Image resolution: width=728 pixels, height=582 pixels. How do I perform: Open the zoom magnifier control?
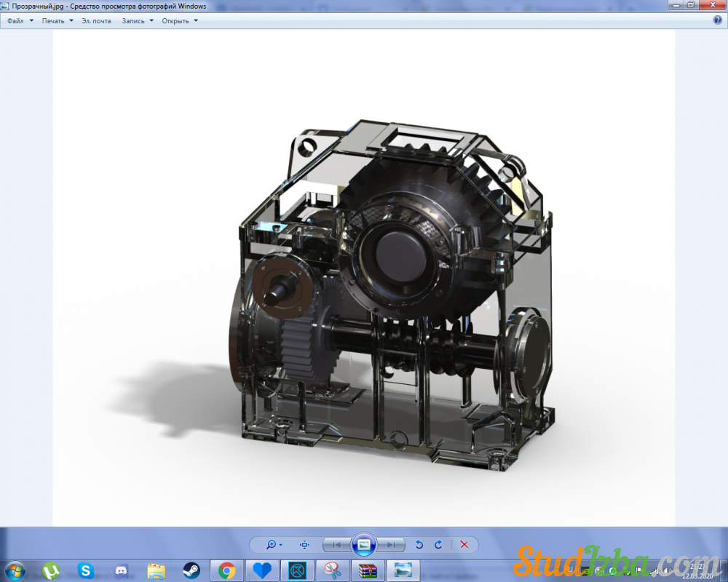[x=271, y=544]
